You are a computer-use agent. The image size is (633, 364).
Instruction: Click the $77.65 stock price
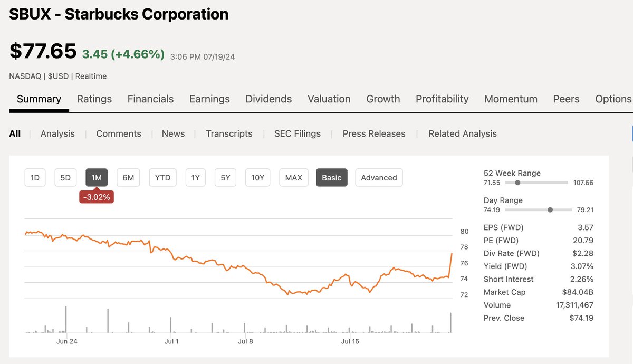coord(43,51)
